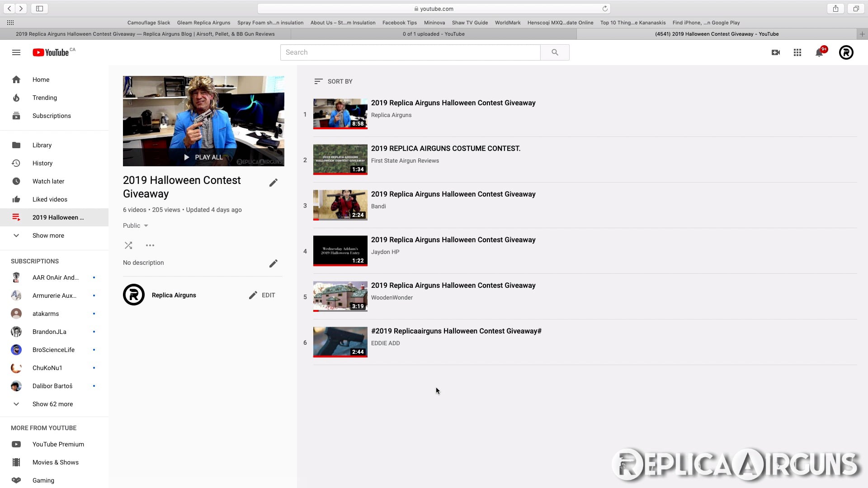This screenshot has height=488, width=868.
Task: Click the search magnifier button
Action: (555, 52)
